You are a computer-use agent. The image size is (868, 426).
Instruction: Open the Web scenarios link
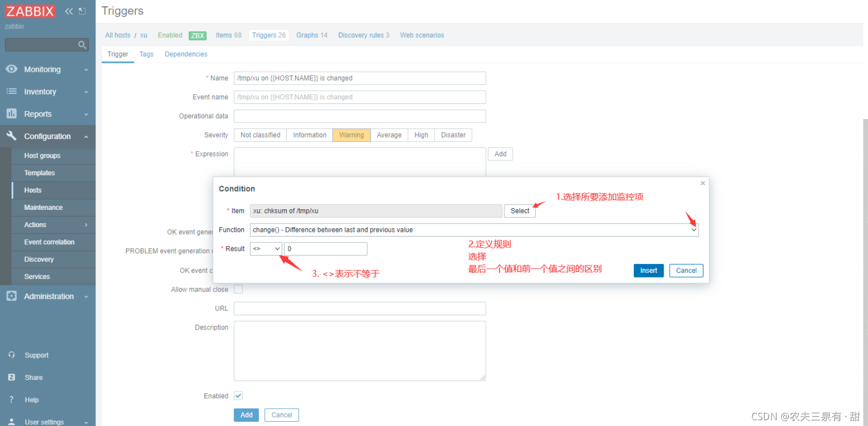pos(422,35)
